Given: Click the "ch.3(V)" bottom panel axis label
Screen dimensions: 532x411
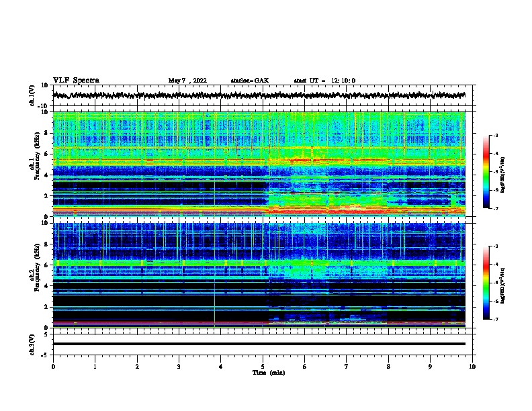Looking at the screenshot, I should click(32, 345).
